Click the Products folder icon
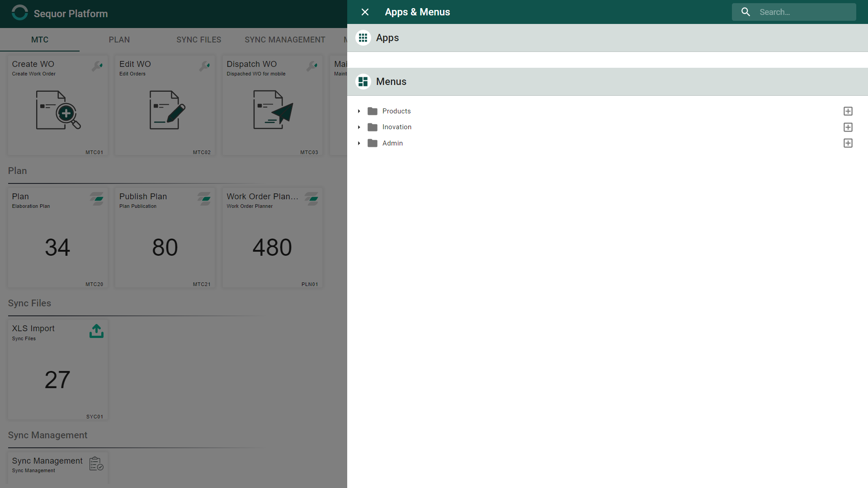 point(373,111)
